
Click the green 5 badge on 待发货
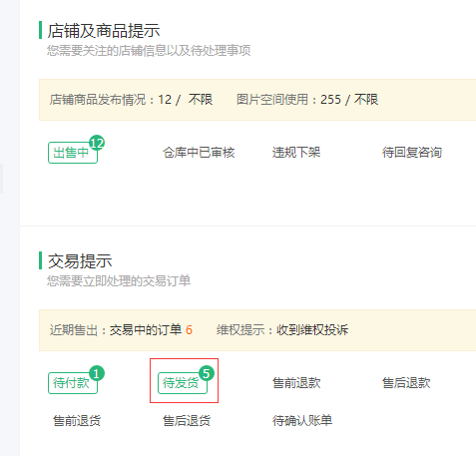(x=207, y=373)
